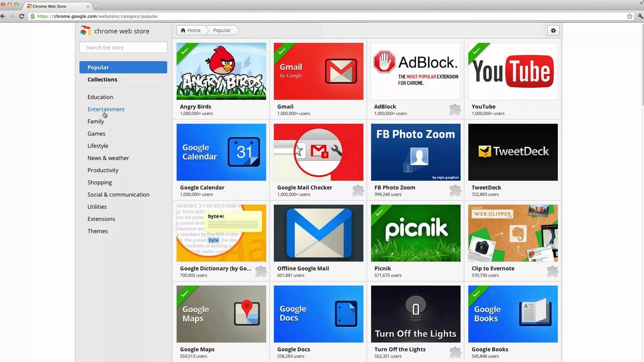The height and width of the screenshot is (362, 644).
Task: Click the puzzle piece icon beside AdBlock
Action: click(x=455, y=110)
